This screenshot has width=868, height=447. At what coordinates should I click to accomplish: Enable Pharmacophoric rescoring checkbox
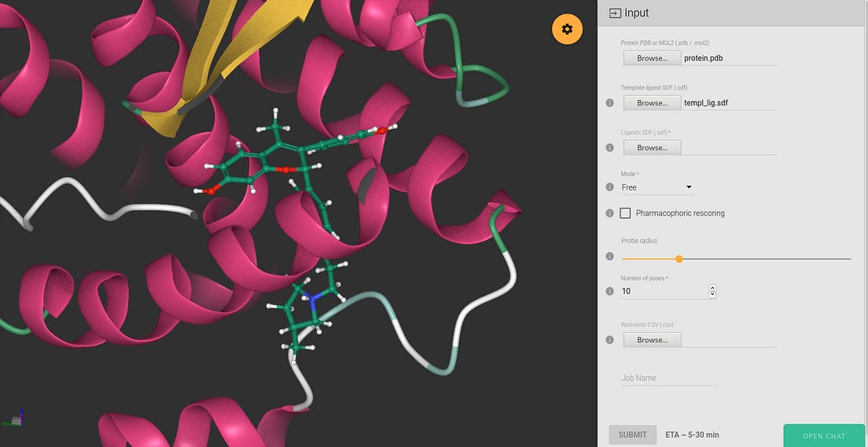click(625, 213)
